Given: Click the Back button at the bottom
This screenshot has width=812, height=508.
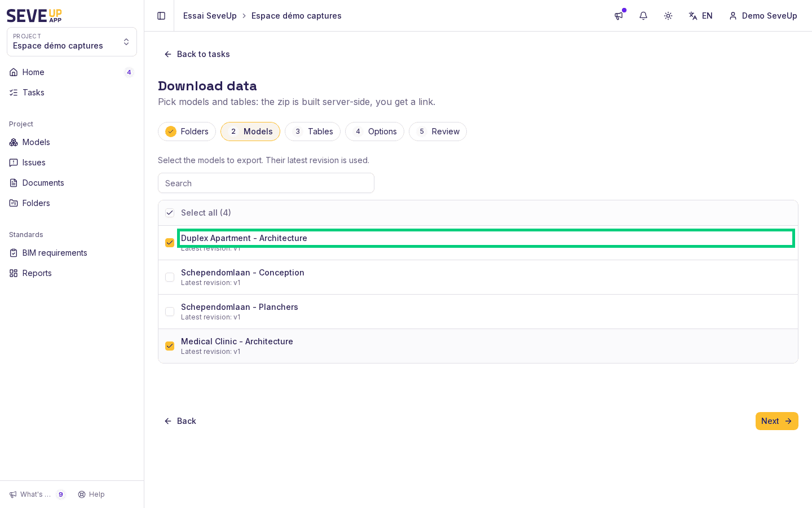Looking at the screenshot, I should [180, 421].
